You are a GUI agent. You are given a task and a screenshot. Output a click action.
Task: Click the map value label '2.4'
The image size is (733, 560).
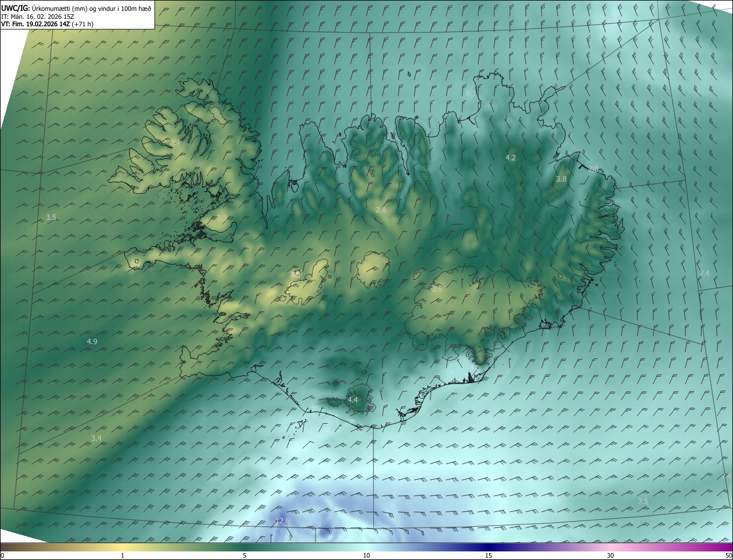pyautogui.click(x=175, y=141)
